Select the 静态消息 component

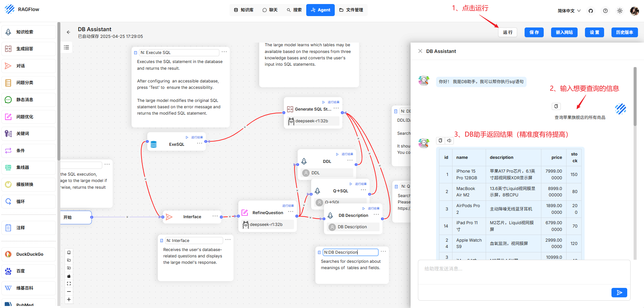(x=29, y=100)
